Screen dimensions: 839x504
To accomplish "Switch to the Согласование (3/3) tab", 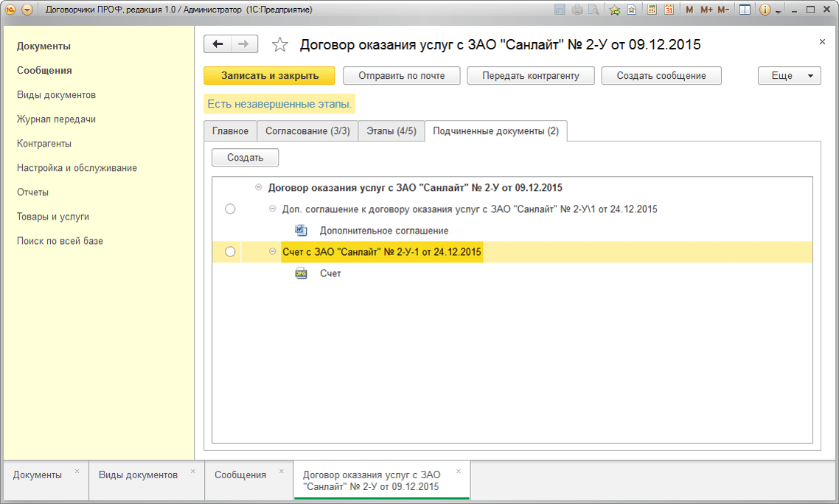I will coord(307,131).
